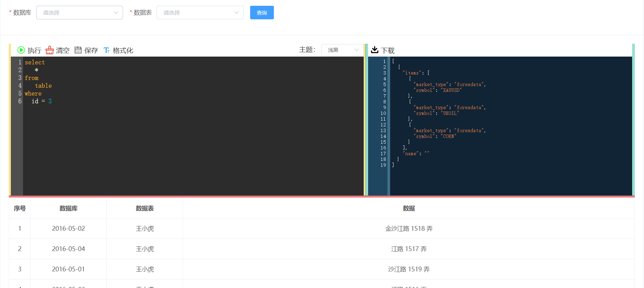644x288 pixels.
Task: Click row number 3 in 序号 column
Action: point(20,269)
